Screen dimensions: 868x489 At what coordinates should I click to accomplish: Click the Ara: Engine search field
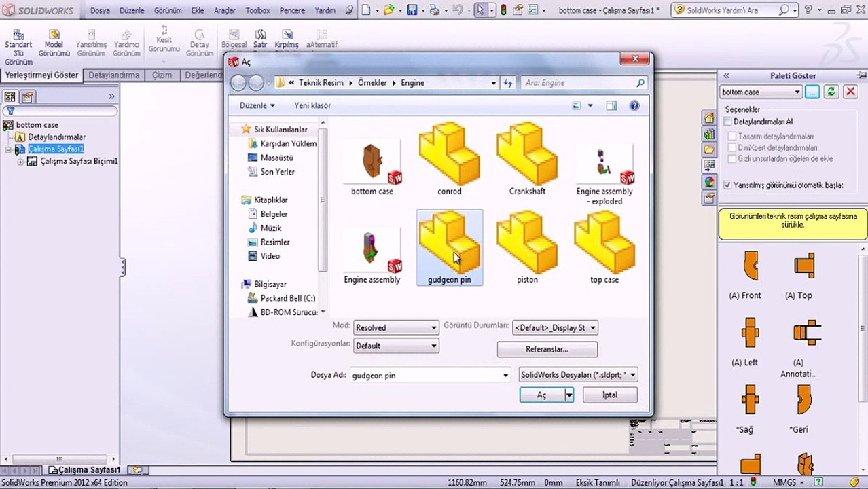point(584,83)
